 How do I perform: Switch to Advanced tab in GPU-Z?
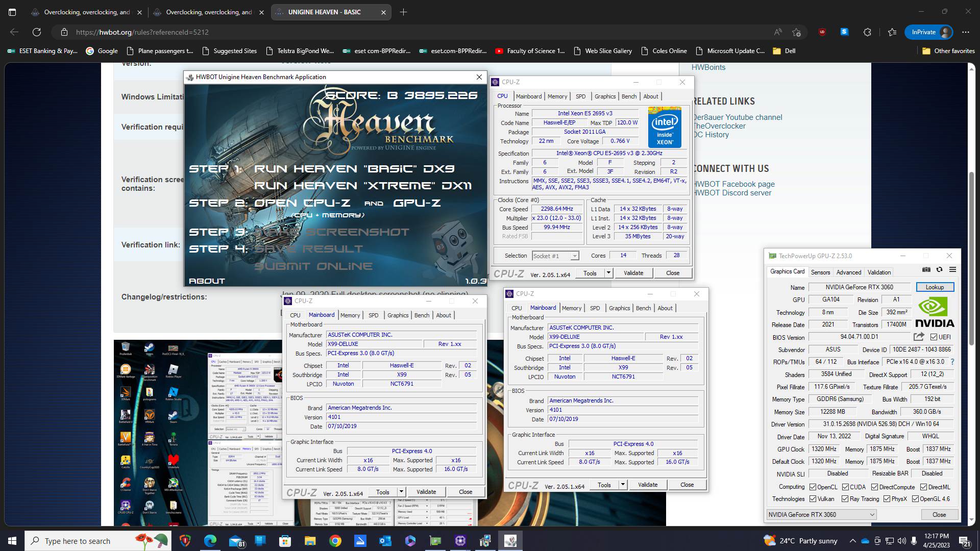point(849,272)
